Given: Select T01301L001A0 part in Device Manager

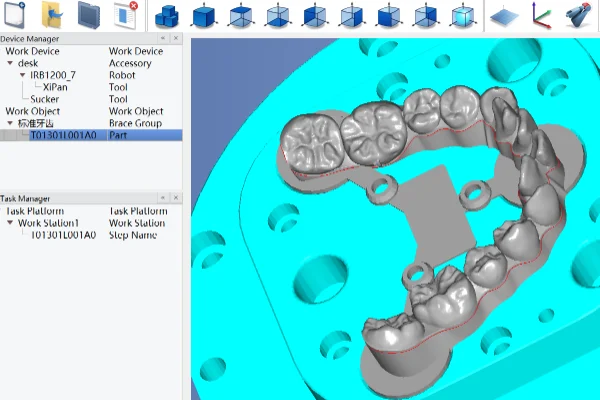Looking at the screenshot, I should click(x=62, y=135).
